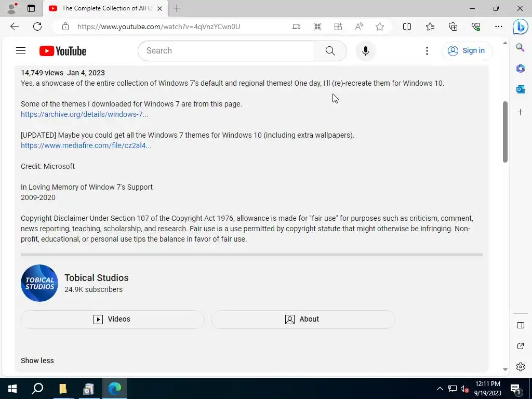Open Microsoft Edge taskbar icon
Viewport: 532px width, 399px height.
pos(115,389)
